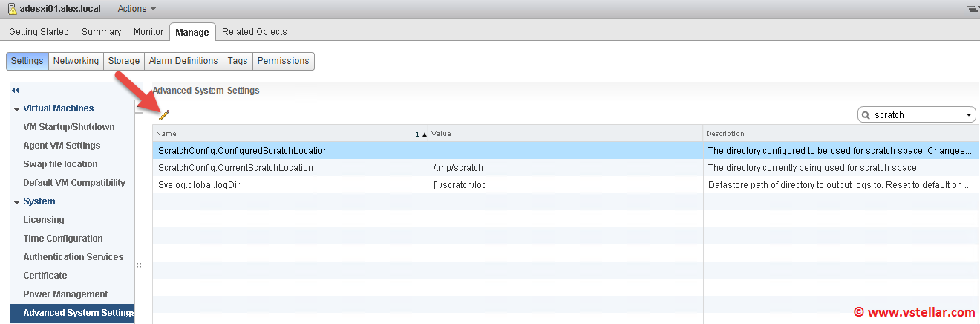Collapse the System section
This screenshot has width=980, height=324.
[x=16, y=202]
